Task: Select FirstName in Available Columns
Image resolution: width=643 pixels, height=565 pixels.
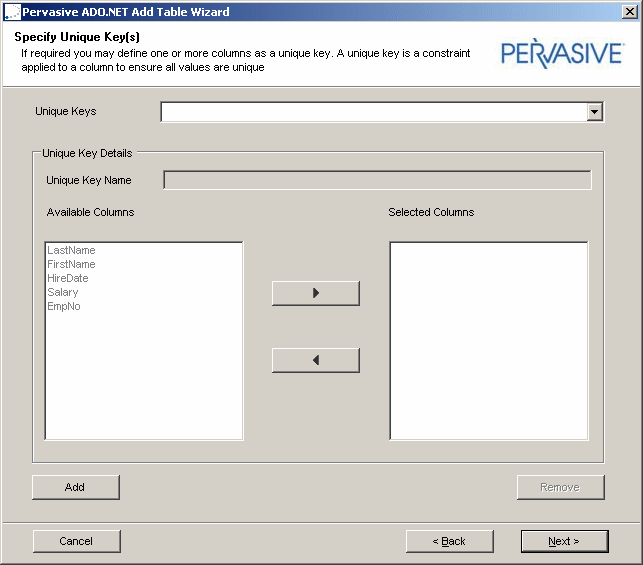Action: 71,264
